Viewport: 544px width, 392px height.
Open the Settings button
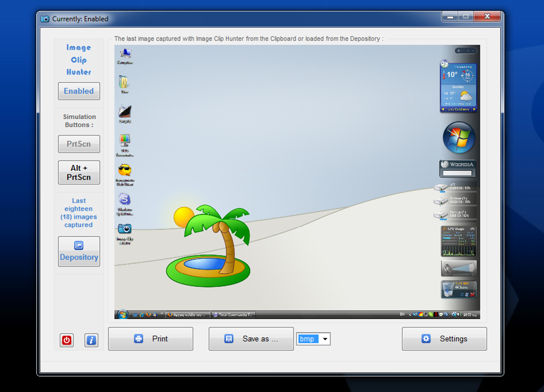click(x=444, y=339)
